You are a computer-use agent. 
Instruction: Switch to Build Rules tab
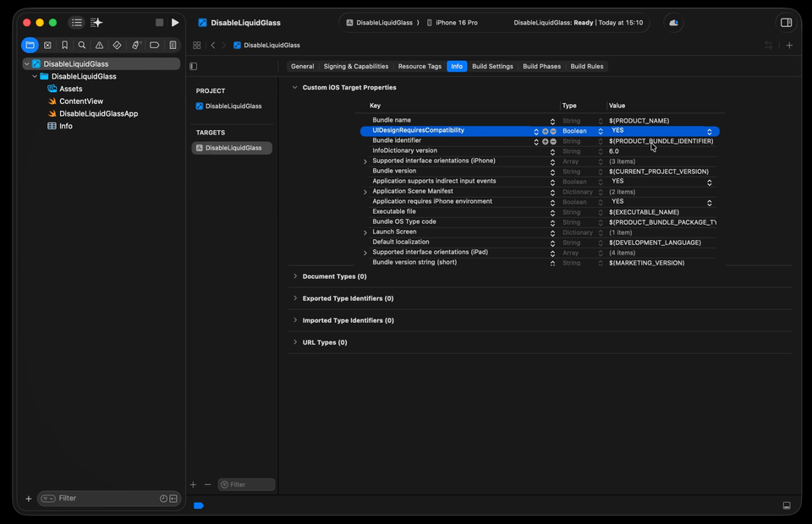[x=587, y=66]
